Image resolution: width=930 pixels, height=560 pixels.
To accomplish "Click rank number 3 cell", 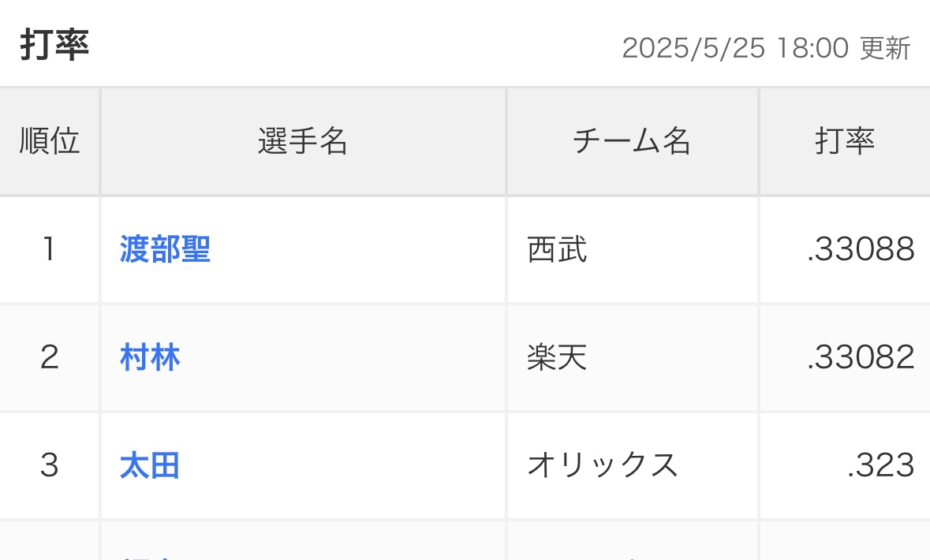I will point(50,465).
